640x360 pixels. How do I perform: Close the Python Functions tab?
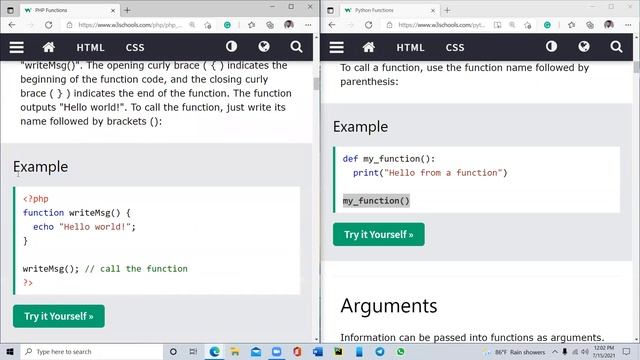[x=433, y=10]
